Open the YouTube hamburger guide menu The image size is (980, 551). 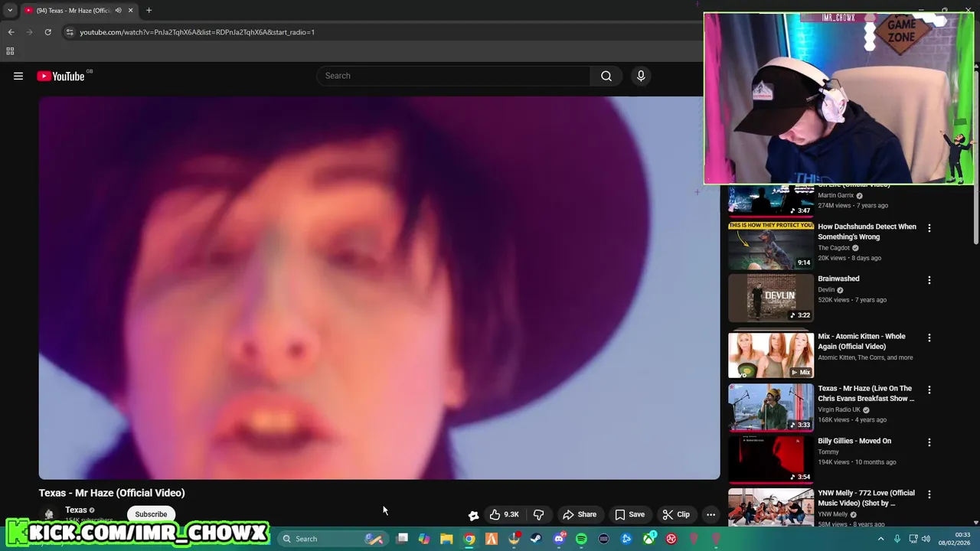18,76
